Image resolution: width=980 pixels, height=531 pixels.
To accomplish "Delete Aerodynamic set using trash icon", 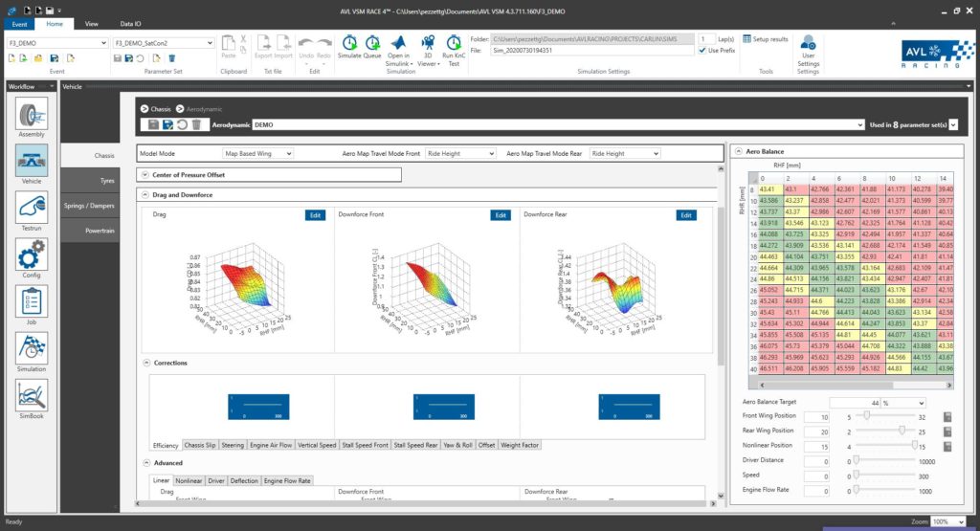I will coord(196,124).
